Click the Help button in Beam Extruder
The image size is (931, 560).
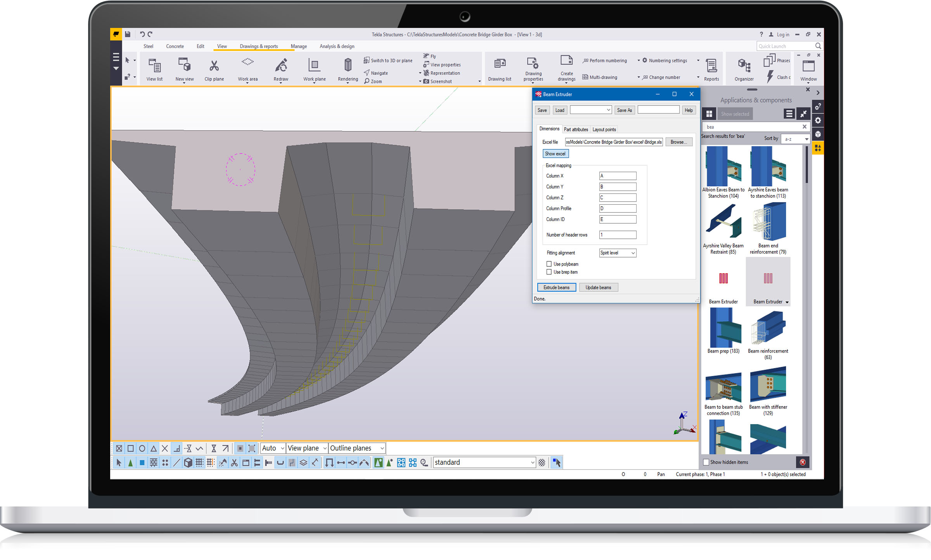pos(689,110)
